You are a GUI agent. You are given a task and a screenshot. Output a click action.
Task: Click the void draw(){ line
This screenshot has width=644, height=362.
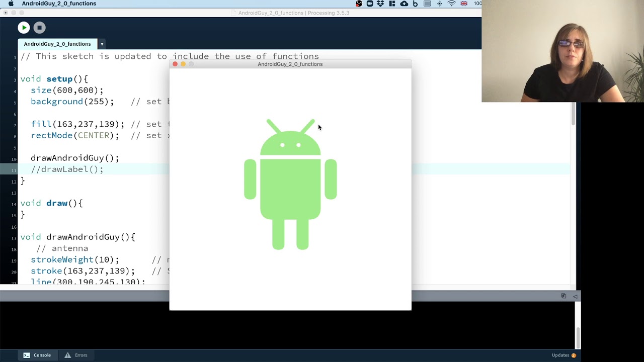51,203
